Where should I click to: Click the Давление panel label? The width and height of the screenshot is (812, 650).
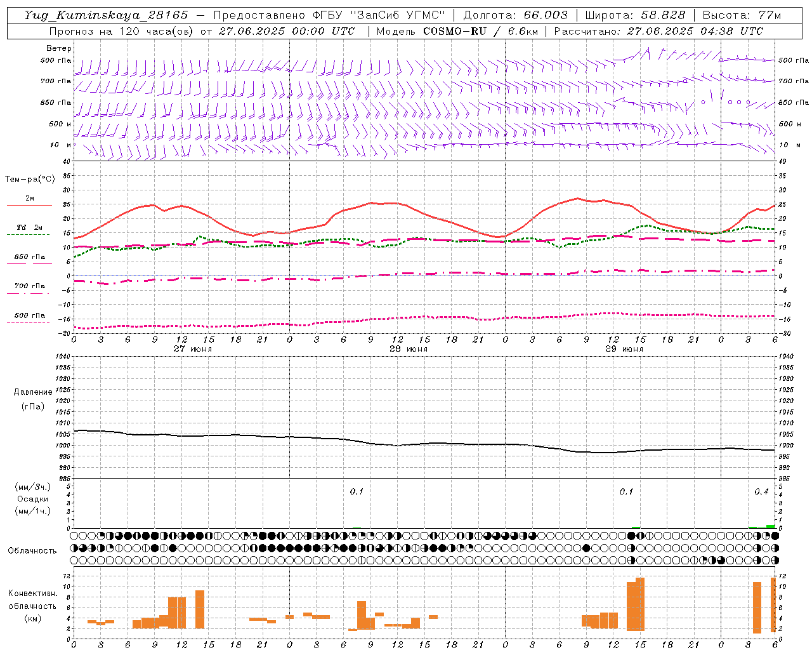[x=33, y=392]
